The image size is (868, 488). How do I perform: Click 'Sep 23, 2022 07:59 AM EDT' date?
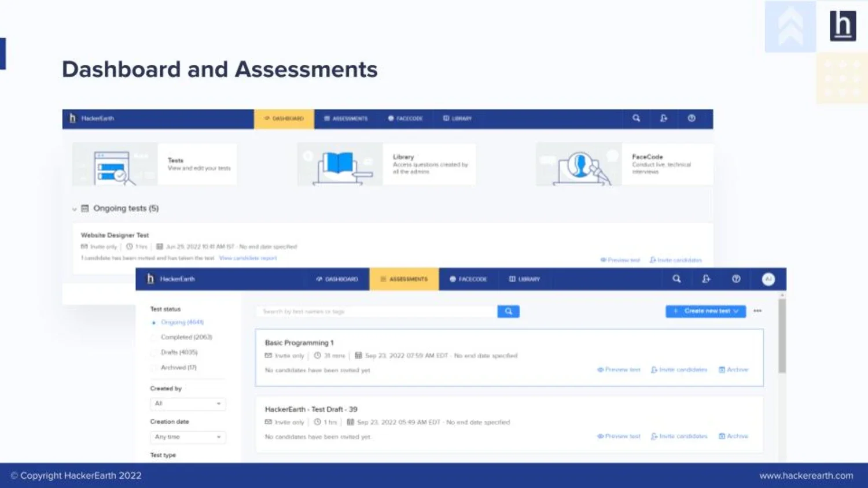(406, 356)
